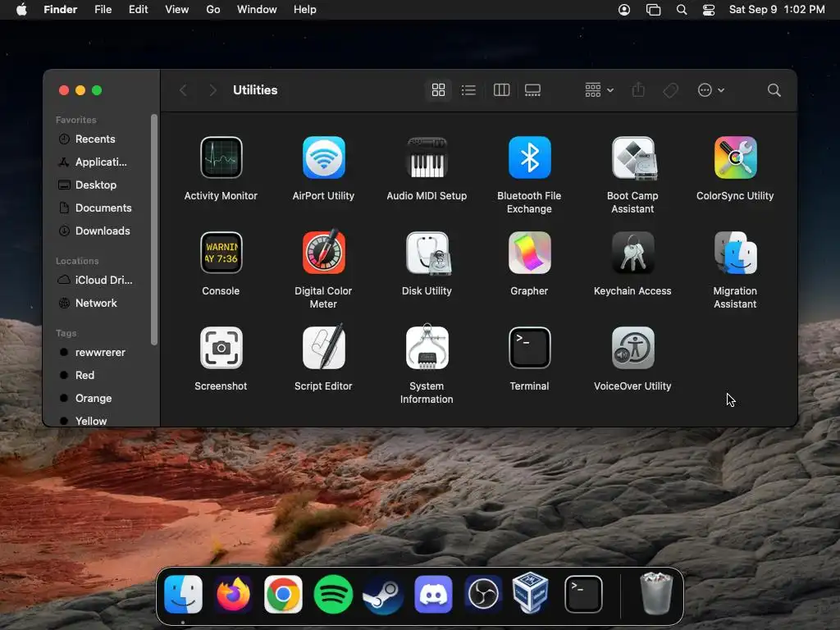Open Terminal icon in Utilities folder
Image resolution: width=840 pixels, height=630 pixels.
tap(529, 348)
